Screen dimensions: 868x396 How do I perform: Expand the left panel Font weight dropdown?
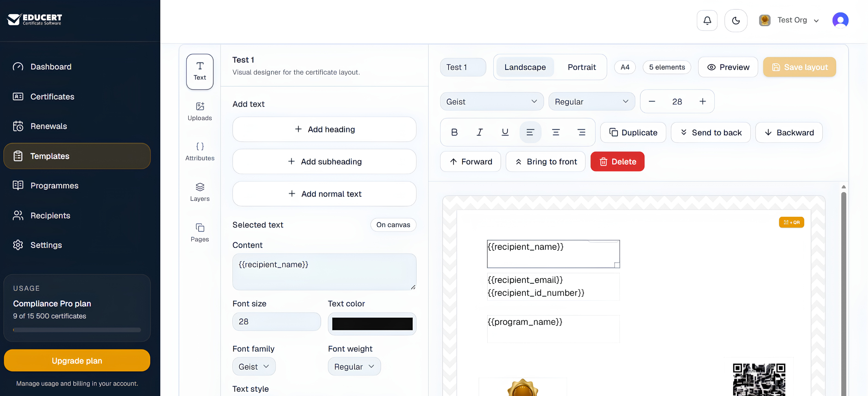coord(354,367)
